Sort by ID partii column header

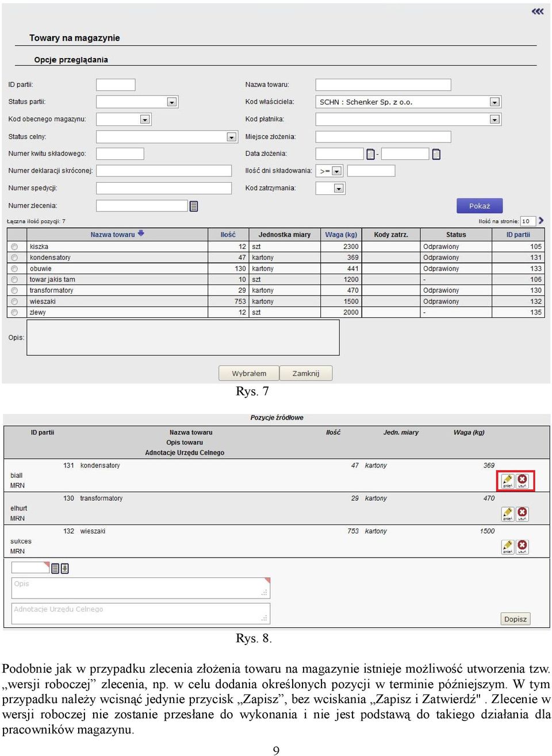[x=518, y=235]
